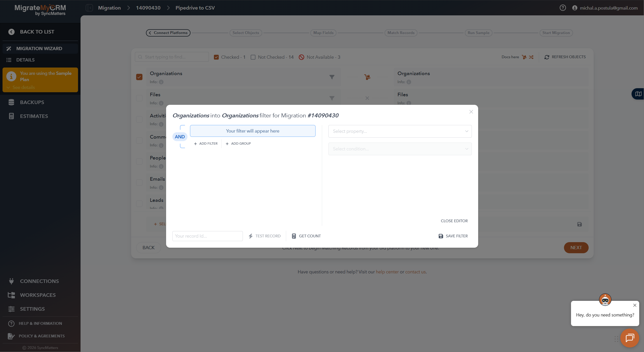Click the Back button

click(148, 248)
